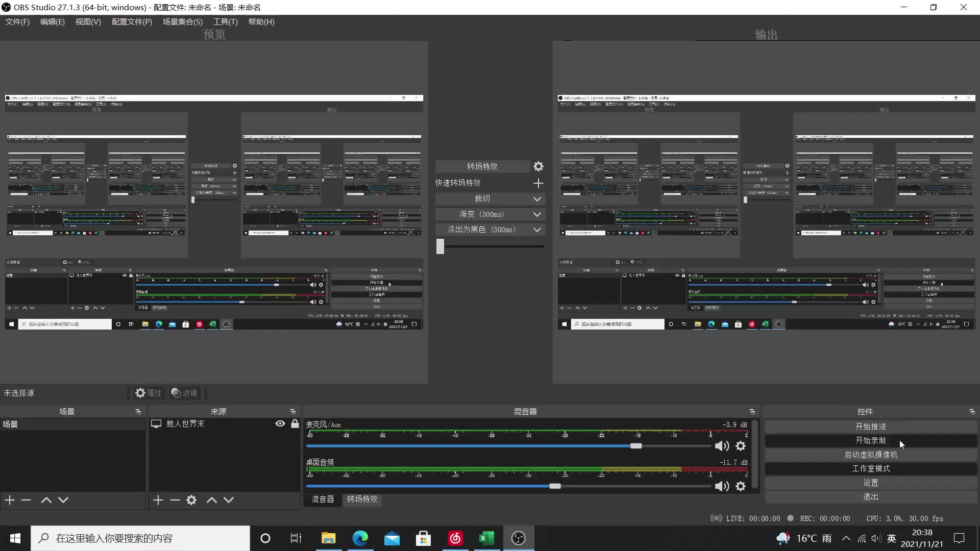Expand the 淡出为黑色 (300ms) dropdown
980x551 pixels.
tap(537, 230)
